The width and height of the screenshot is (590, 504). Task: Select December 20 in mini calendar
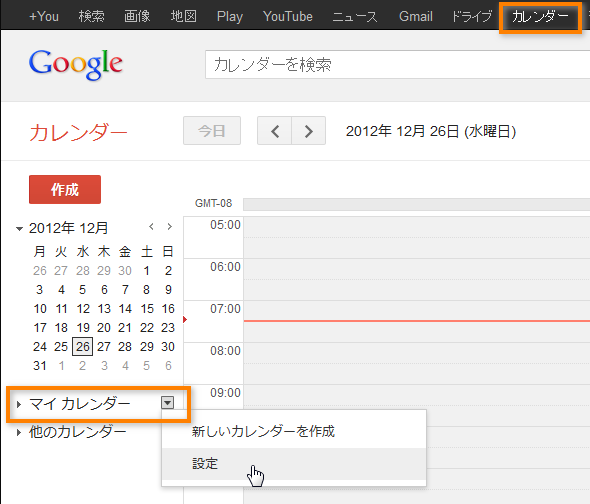(x=104, y=327)
